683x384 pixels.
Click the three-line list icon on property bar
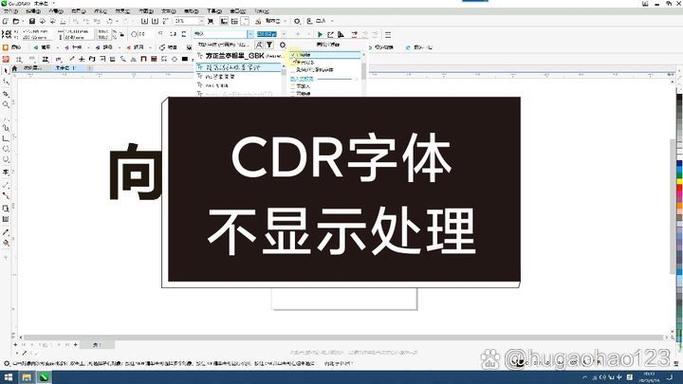(388, 34)
